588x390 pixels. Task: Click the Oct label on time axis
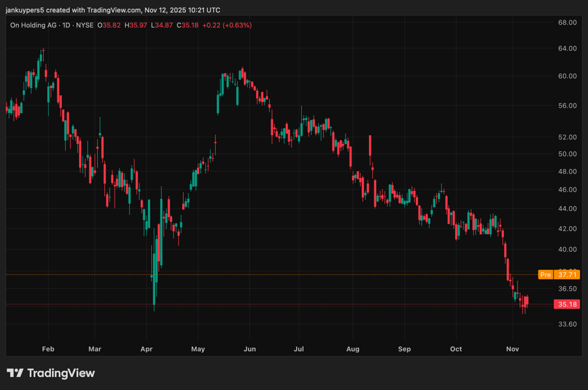click(x=456, y=349)
